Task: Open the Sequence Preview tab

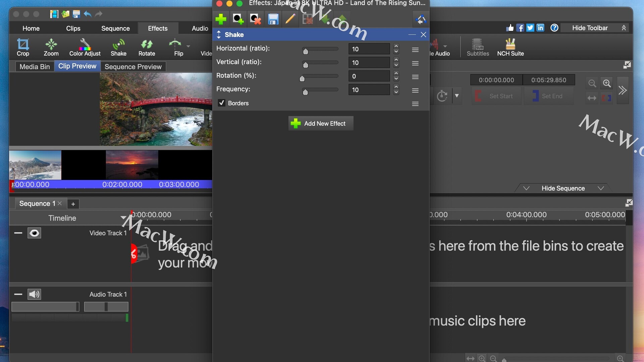Action: pos(133,67)
